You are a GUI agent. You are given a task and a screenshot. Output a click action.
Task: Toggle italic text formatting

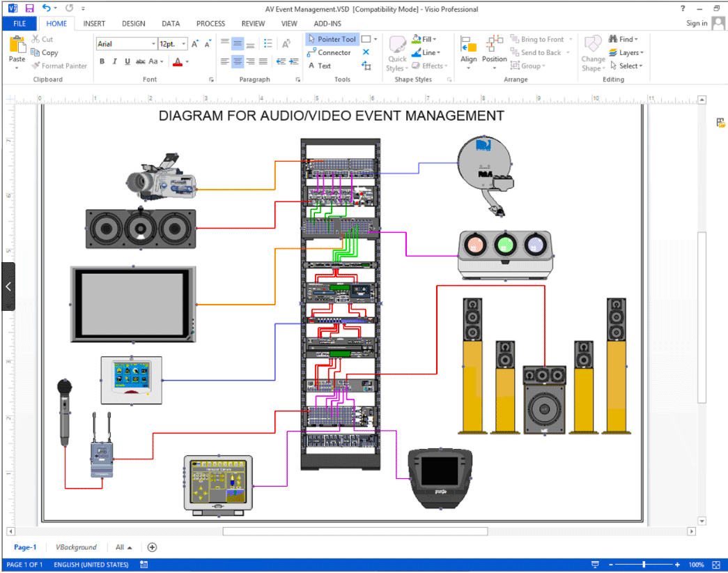pos(115,62)
